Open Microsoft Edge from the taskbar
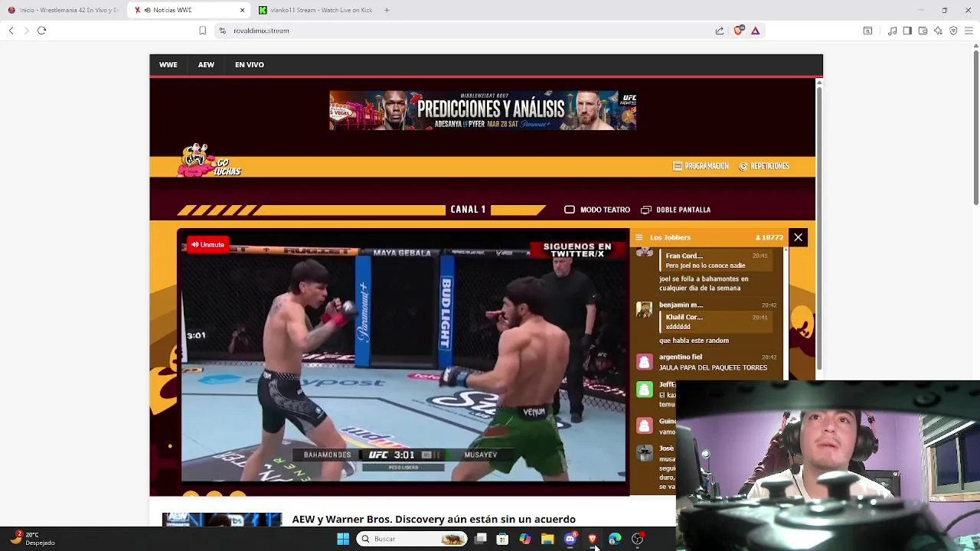The image size is (980, 551). pyautogui.click(x=615, y=539)
